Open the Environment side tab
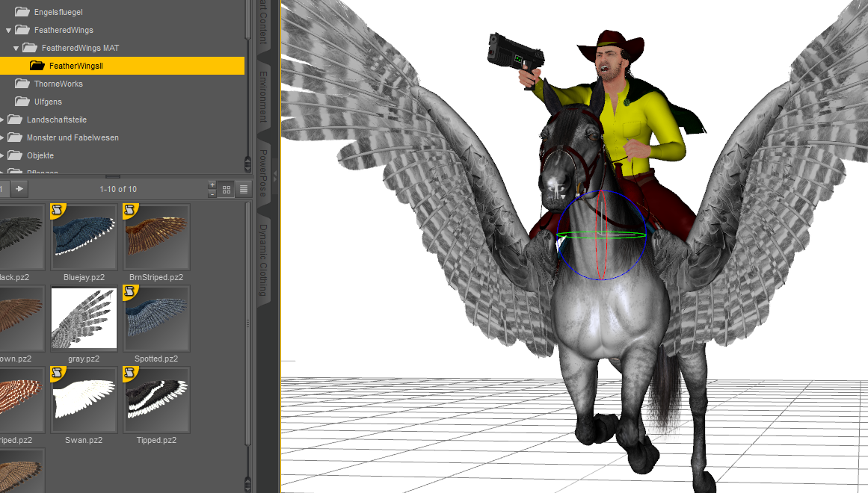The height and width of the screenshot is (493, 868). (263, 97)
